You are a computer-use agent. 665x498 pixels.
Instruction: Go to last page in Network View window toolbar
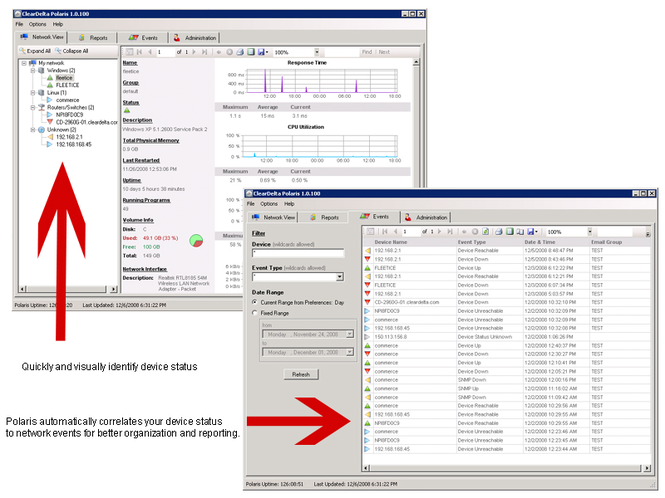204,52
